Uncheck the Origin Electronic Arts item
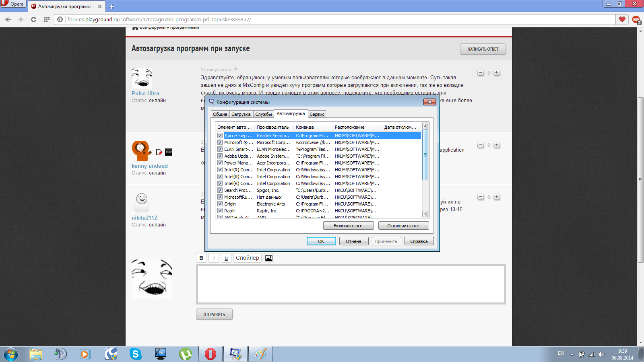This screenshot has width=644, height=362. click(x=220, y=204)
